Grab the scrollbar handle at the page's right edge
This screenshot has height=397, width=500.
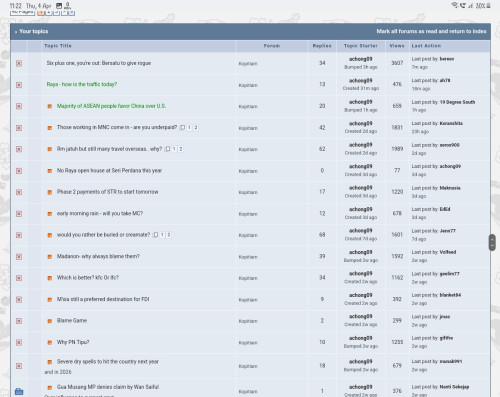point(492,242)
